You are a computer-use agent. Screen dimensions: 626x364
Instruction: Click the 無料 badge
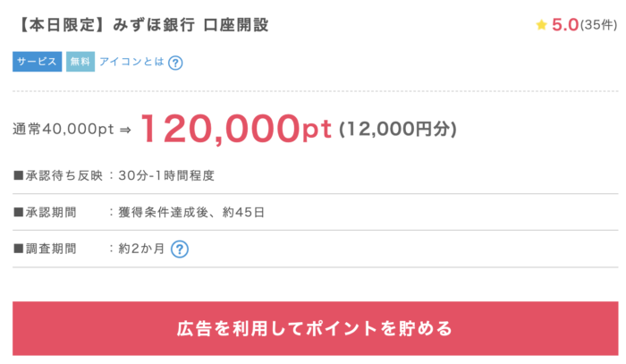(x=80, y=63)
